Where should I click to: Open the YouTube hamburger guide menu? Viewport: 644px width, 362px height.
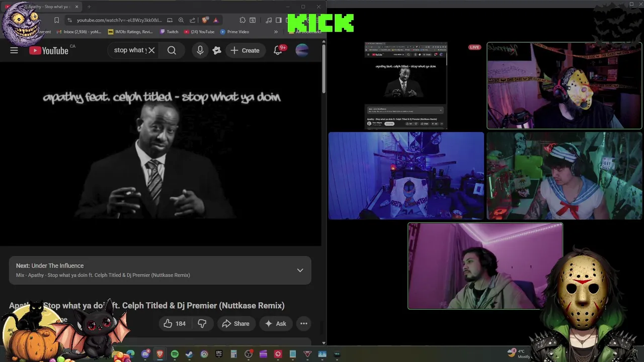(x=14, y=50)
